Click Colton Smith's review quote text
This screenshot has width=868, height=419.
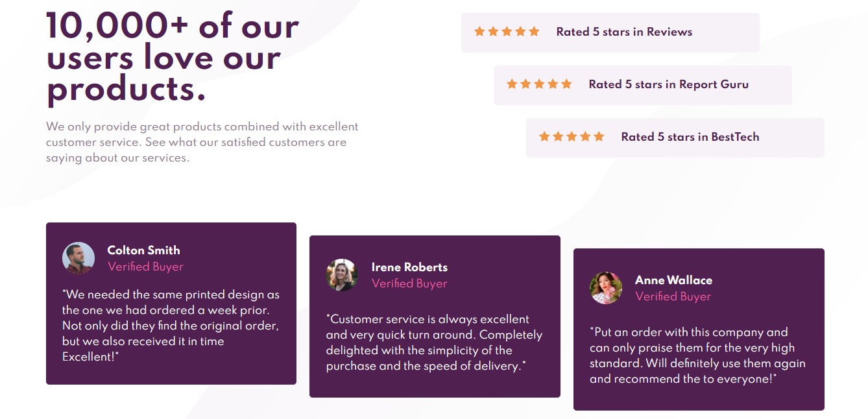[171, 326]
